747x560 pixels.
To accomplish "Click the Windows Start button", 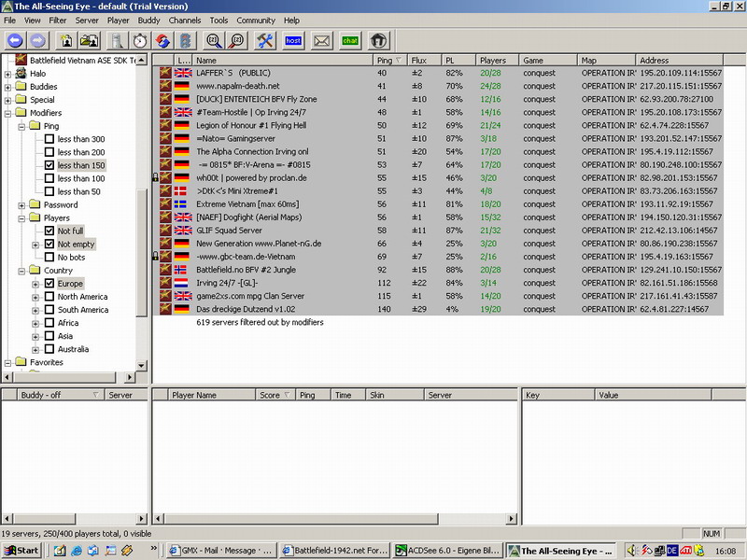I will [21, 551].
